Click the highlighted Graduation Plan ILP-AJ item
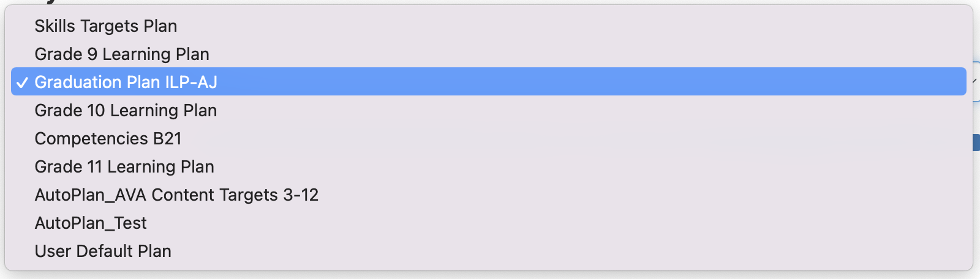Viewport: 980px width, 279px height. (126, 82)
